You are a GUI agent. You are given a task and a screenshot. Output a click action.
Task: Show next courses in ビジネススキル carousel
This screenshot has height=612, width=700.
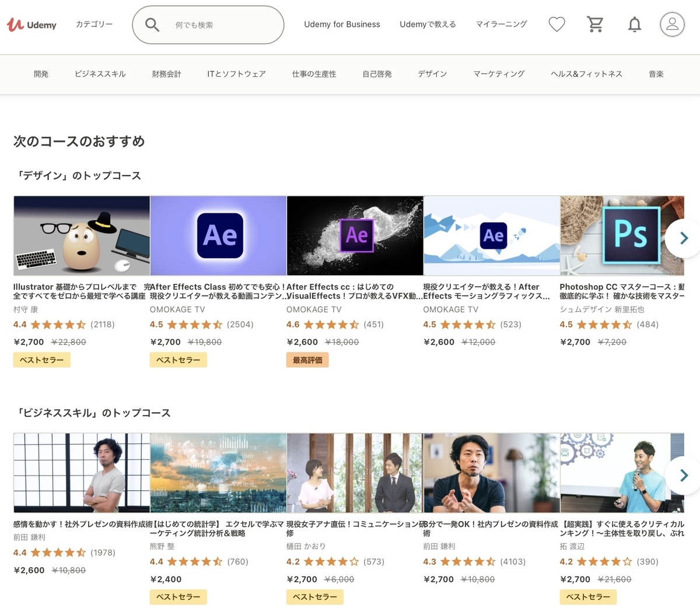point(684,476)
